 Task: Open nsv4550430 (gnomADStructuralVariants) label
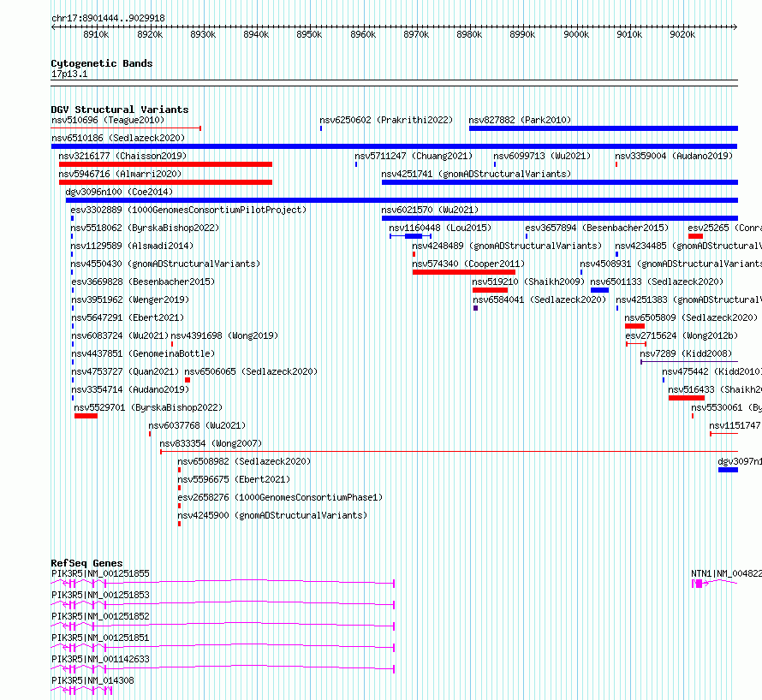pos(165,264)
